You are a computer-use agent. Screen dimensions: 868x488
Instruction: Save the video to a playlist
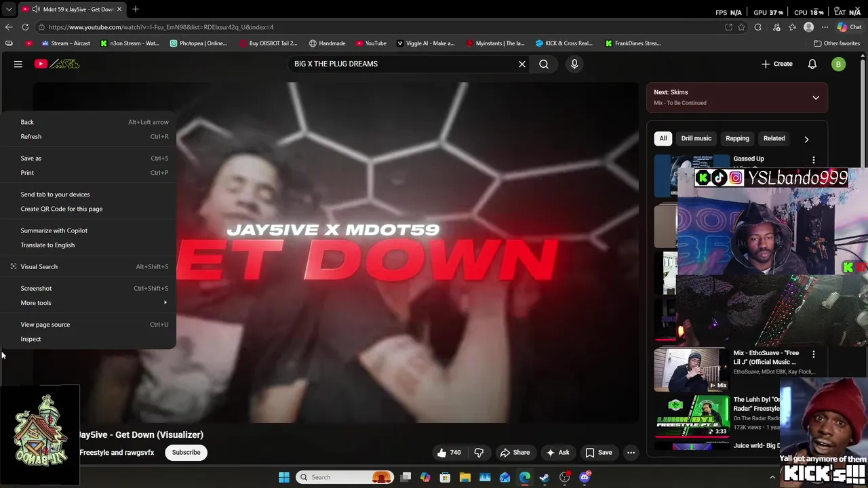599,453
